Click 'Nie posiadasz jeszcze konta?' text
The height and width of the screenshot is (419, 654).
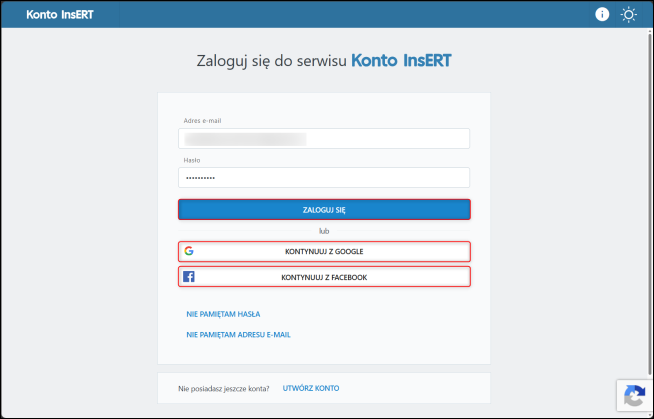point(224,389)
